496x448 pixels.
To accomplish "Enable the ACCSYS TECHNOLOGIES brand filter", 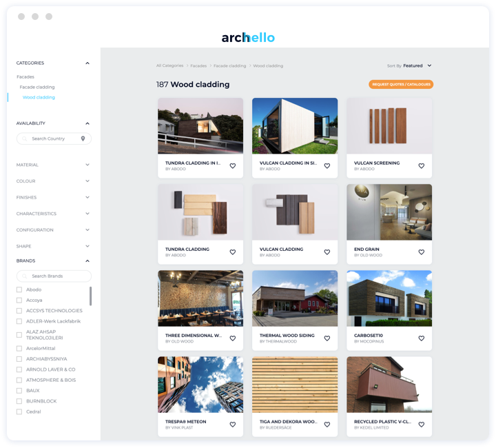I will point(19,311).
